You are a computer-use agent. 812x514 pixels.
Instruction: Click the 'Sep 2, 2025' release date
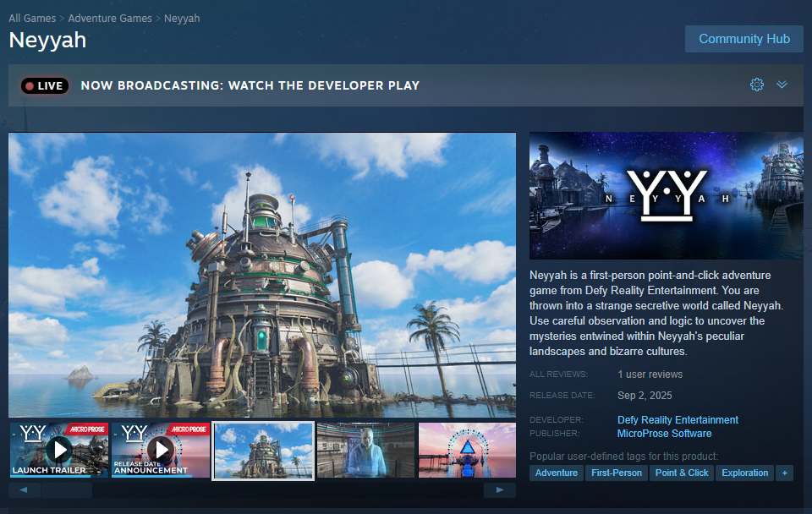(645, 396)
